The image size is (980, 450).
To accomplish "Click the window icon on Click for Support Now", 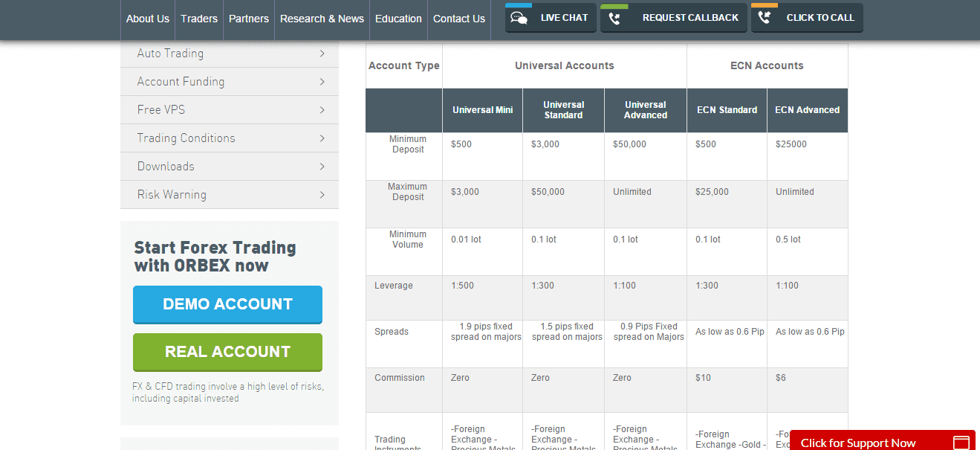I will [x=961, y=443].
